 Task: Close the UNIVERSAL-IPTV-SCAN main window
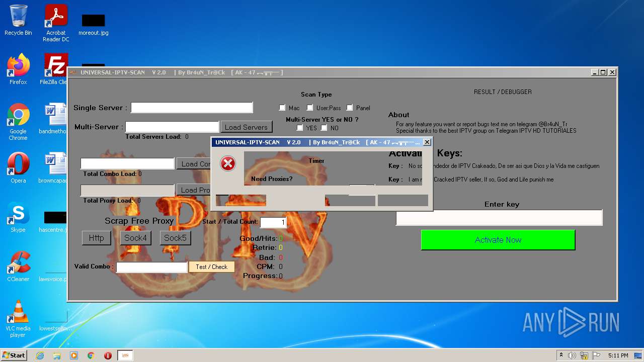click(x=612, y=72)
